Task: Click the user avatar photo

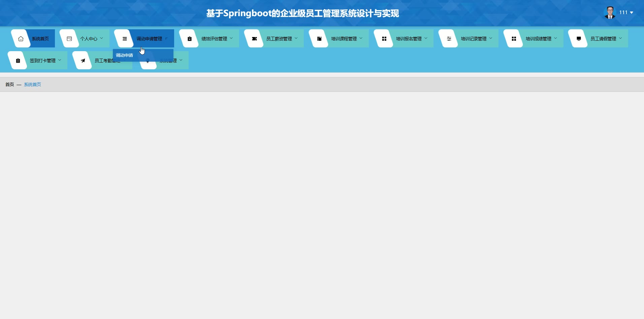Action: (x=610, y=12)
